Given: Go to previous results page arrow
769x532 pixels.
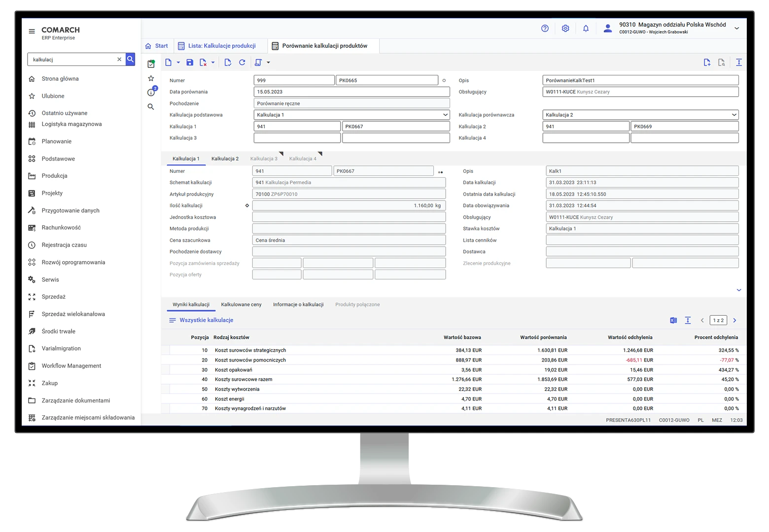Looking at the screenshot, I should tap(702, 320).
